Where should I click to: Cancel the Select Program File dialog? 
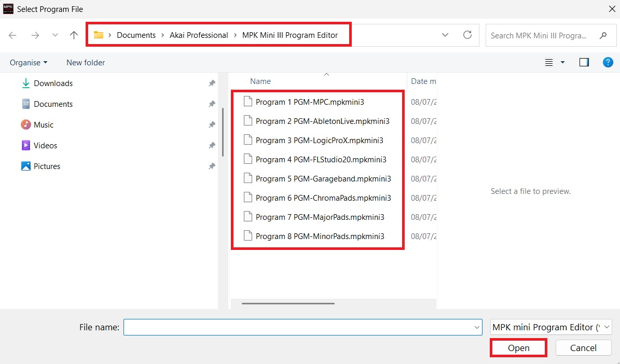[x=583, y=348]
